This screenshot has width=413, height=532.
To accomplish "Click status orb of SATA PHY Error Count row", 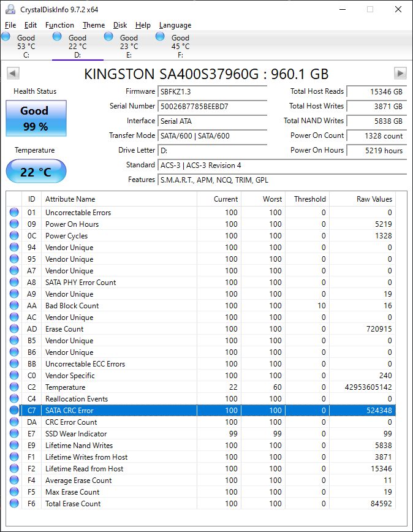I will pyautogui.click(x=14, y=282).
